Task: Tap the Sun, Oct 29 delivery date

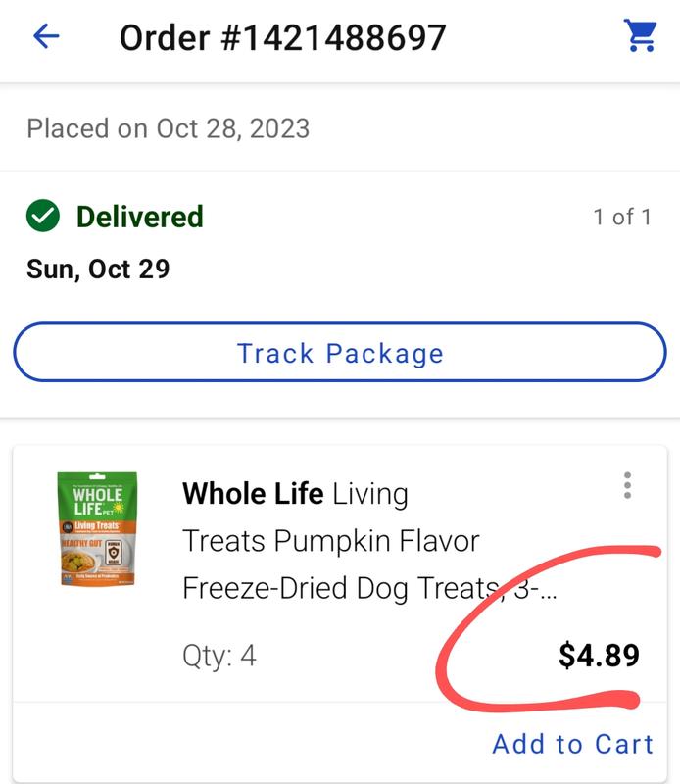Action: click(99, 269)
